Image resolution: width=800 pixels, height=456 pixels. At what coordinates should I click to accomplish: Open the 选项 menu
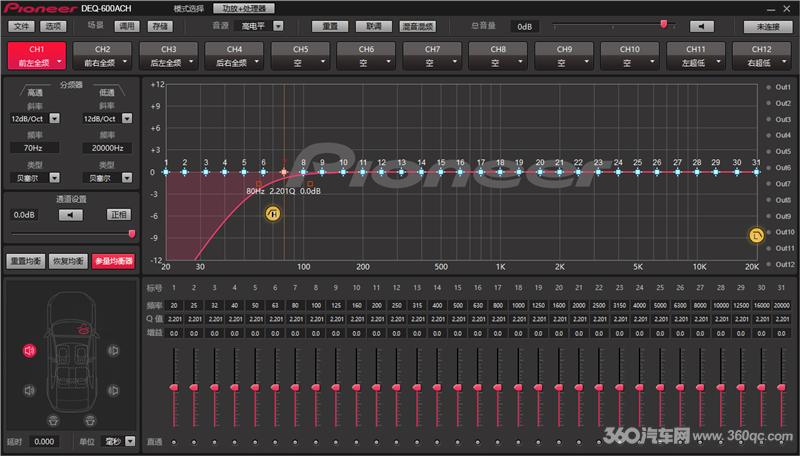(53, 27)
